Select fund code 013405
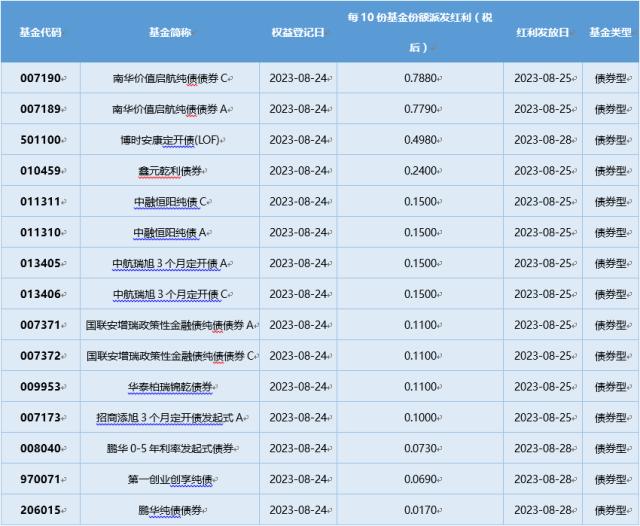This screenshot has height=526, width=640. 40,263
